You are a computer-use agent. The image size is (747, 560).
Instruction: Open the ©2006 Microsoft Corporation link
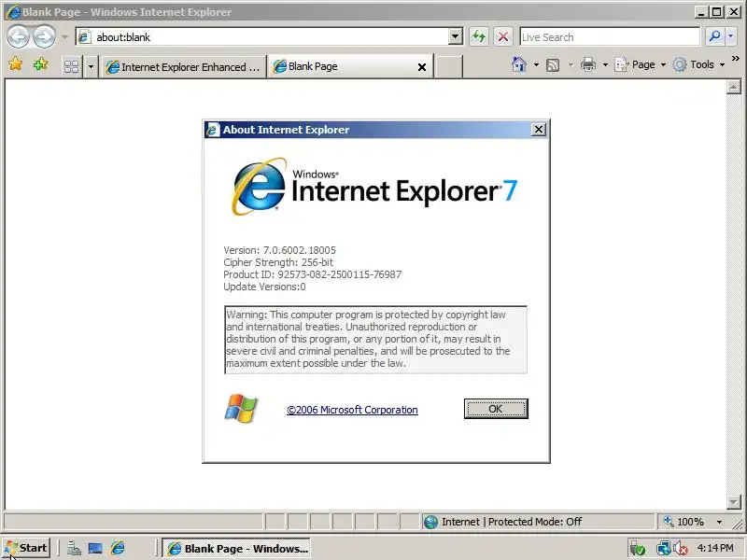(x=352, y=410)
